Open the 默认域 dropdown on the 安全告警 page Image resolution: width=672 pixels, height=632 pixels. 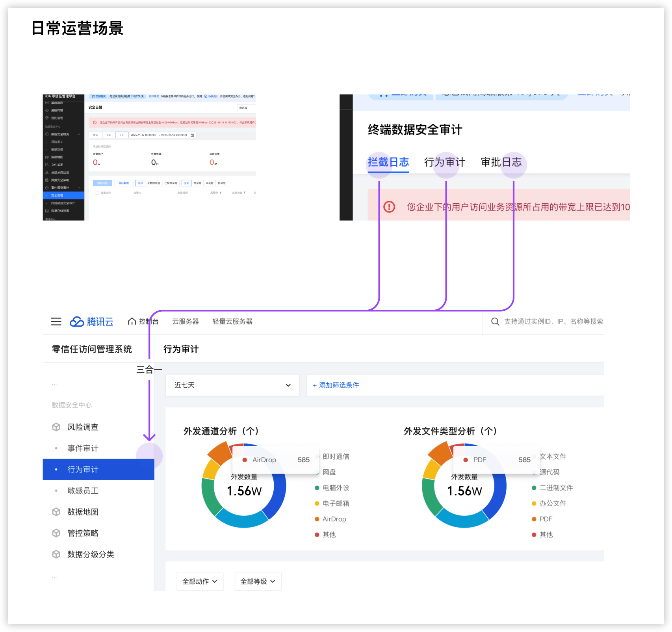246,108
